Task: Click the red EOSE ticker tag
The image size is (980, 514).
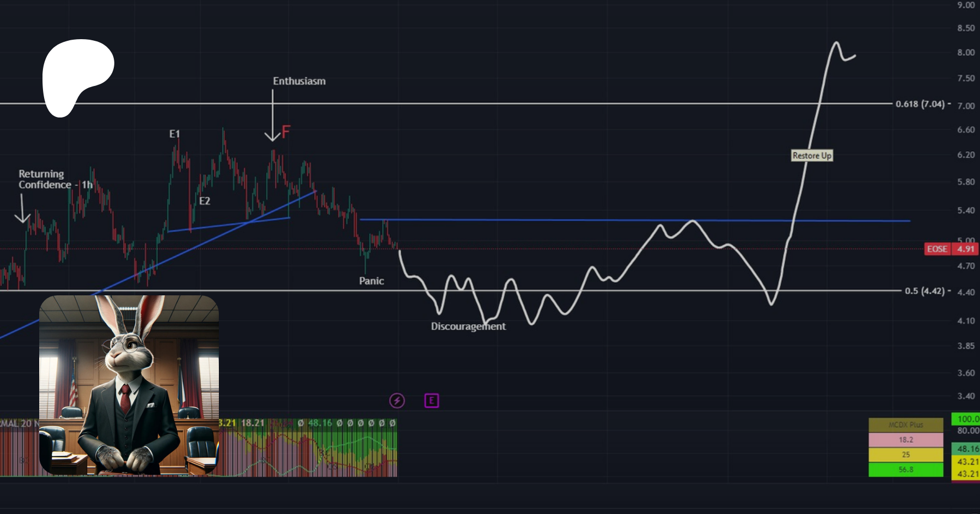Action: click(x=937, y=249)
